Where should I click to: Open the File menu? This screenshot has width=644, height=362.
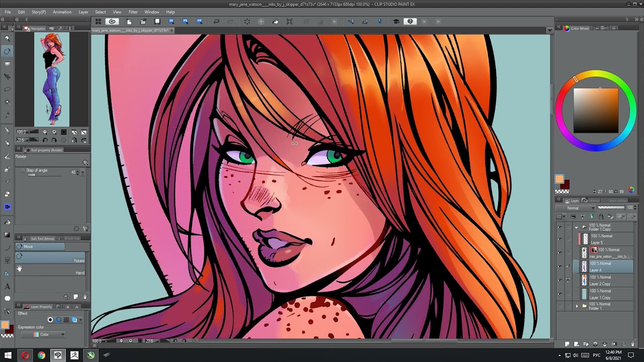tap(8, 12)
